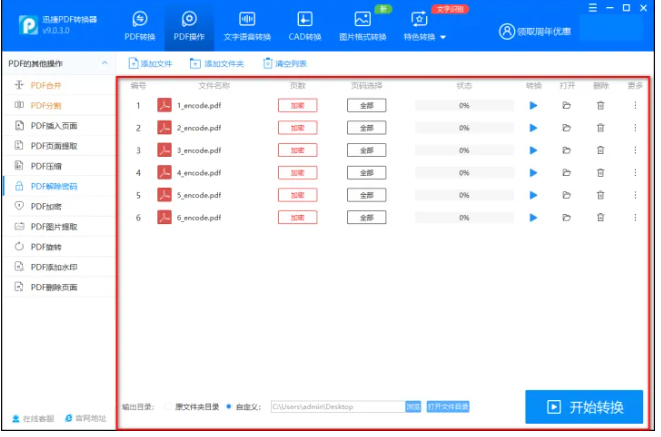Delete 2_encode.pdf using its trash icon
Viewport: 661px width, 437px height.
pos(600,128)
